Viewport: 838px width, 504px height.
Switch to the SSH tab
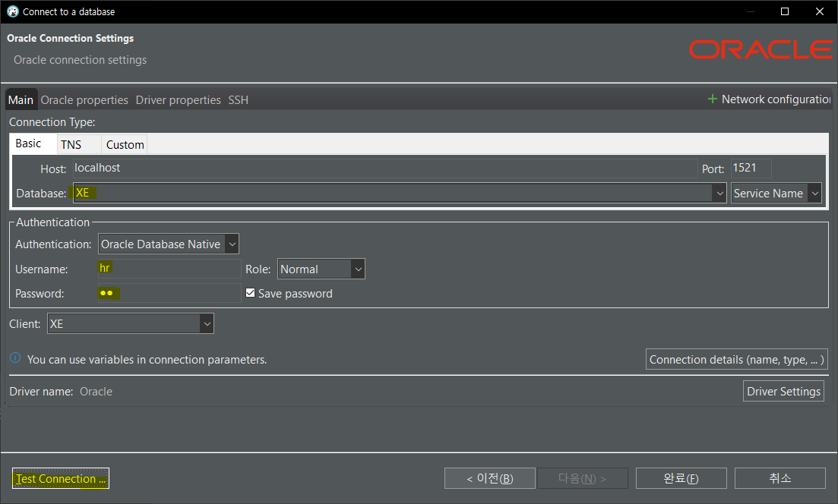coord(239,100)
